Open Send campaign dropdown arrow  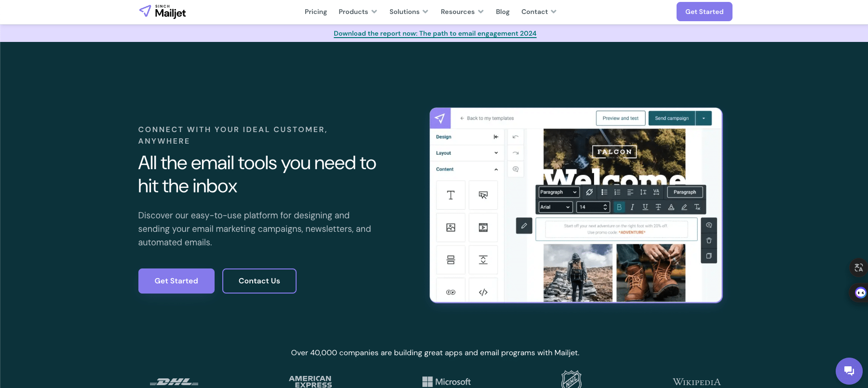coord(704,118)
